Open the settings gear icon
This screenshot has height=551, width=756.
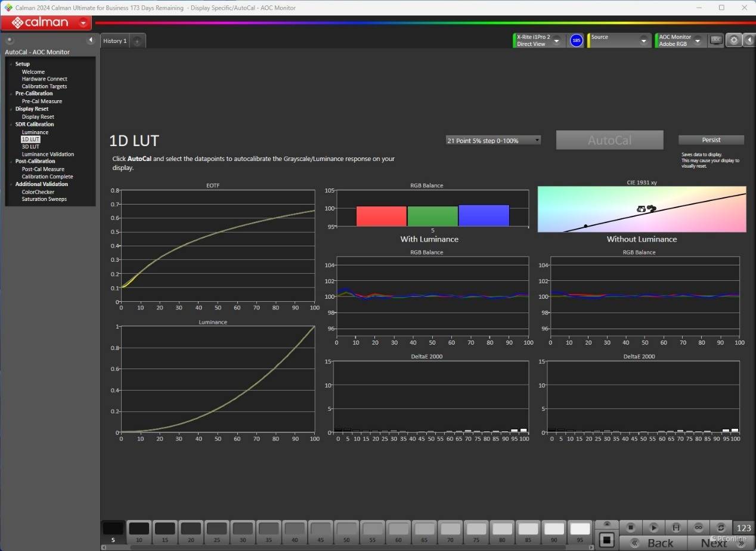734,41
